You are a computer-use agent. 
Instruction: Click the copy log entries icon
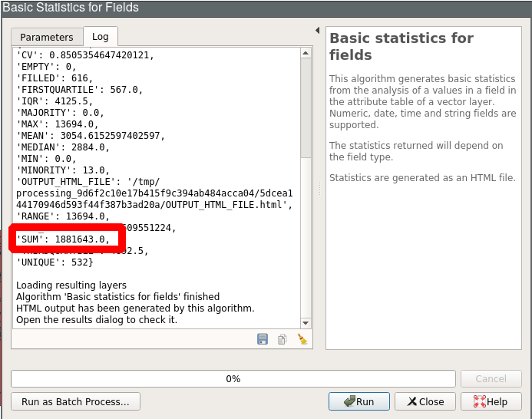click(282, 339)
